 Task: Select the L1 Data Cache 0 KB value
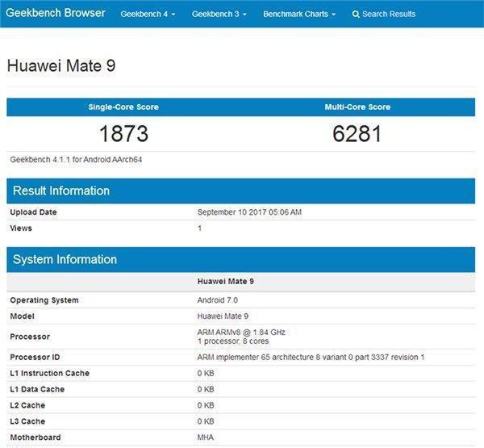(206, 389)
